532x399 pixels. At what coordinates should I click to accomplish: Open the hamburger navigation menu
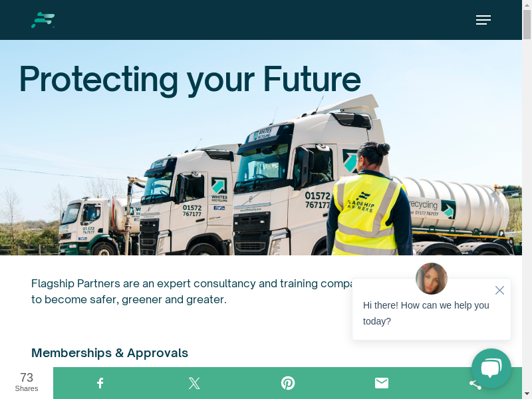coord(483,20)
